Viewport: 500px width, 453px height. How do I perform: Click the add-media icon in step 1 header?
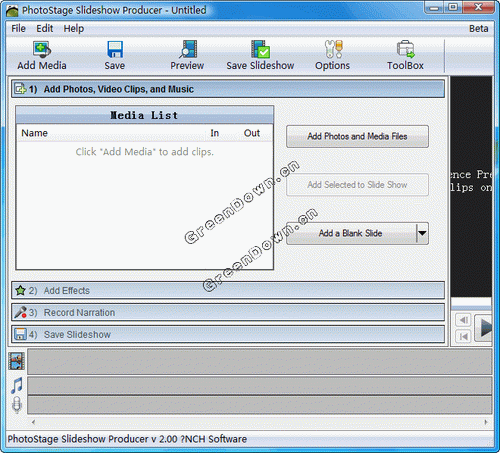(x=20, y=89)
